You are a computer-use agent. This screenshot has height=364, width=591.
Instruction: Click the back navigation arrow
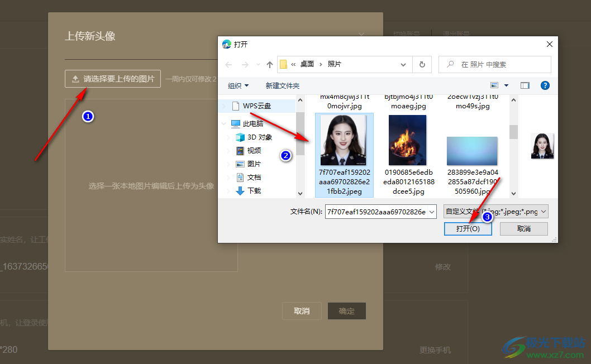(x=228, y=65)
